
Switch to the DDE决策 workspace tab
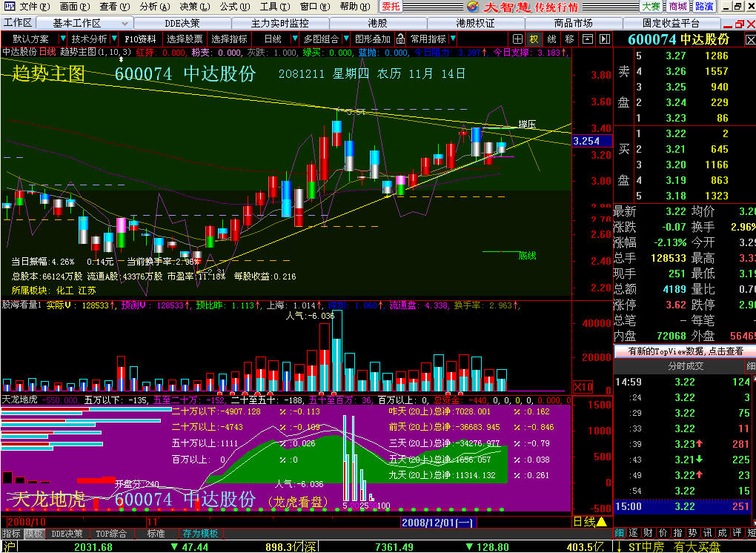click(182, 23)
